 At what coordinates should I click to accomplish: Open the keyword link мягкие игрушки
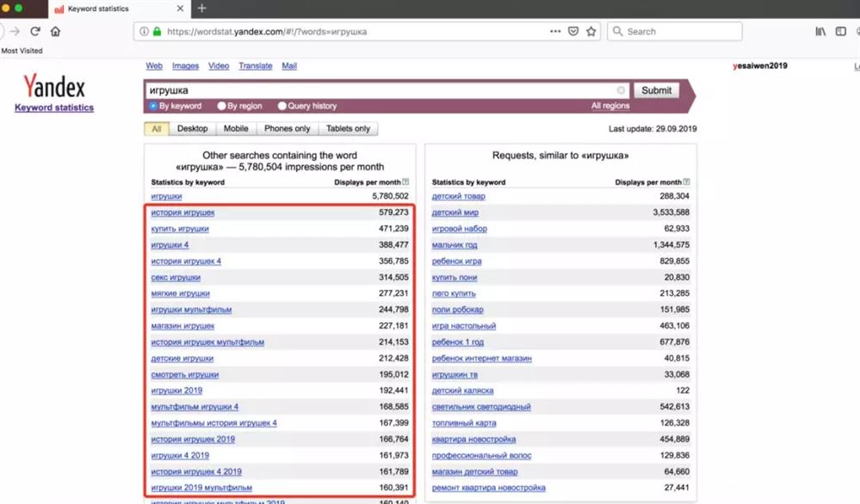181,293
